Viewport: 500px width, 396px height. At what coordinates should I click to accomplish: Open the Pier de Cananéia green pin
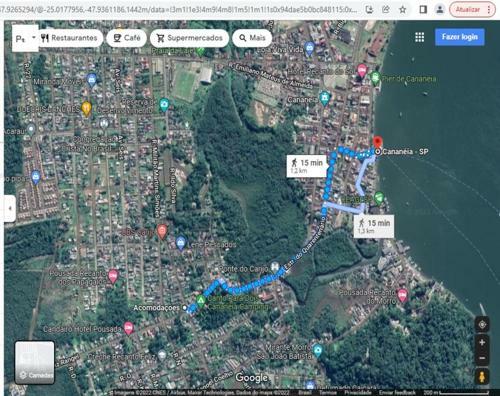pos(376,78)
